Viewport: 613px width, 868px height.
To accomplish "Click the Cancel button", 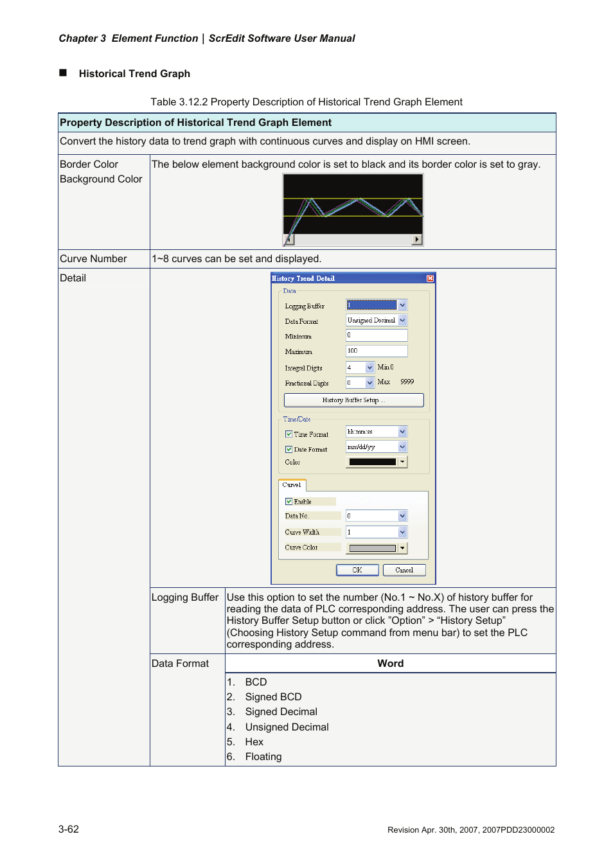I will [404, 570].
